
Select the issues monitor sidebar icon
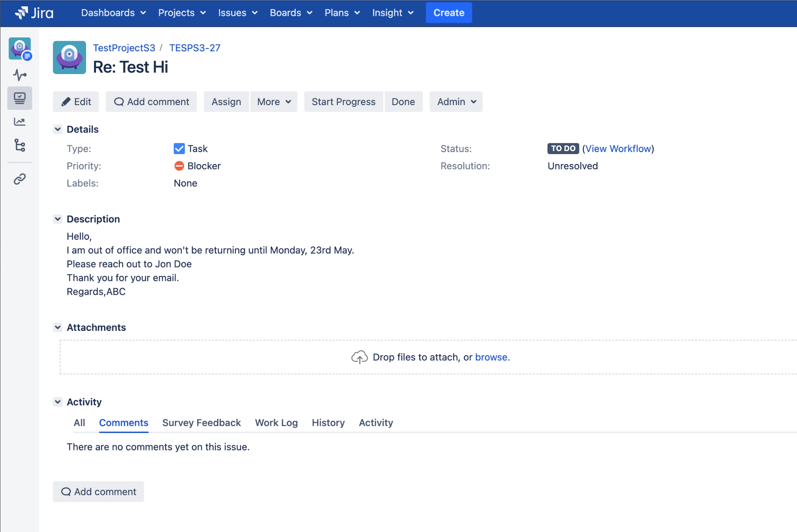pyautogui.click(x=20, y=98)
